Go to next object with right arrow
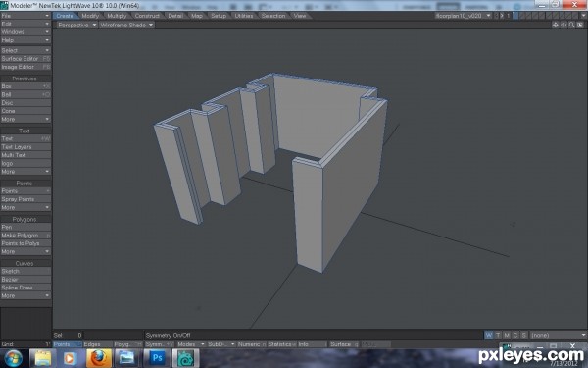The width and height of the screenshot is (588, 368). click(502, 16)
